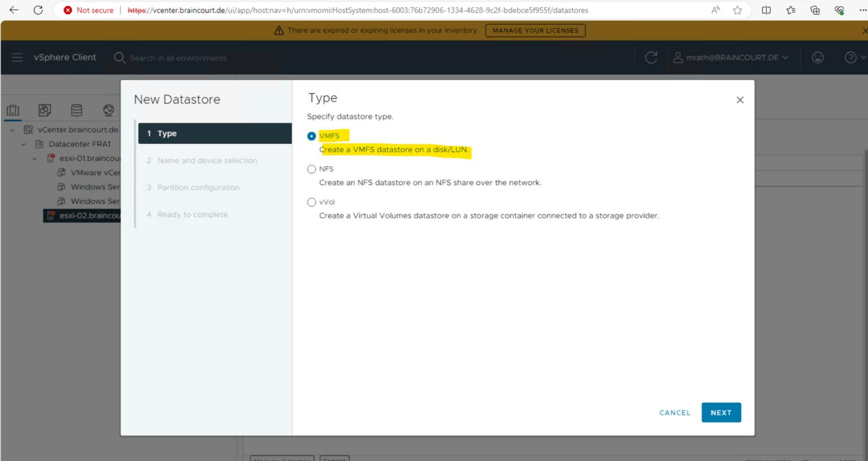Open the Networking inventory view

tap(108, 110)
